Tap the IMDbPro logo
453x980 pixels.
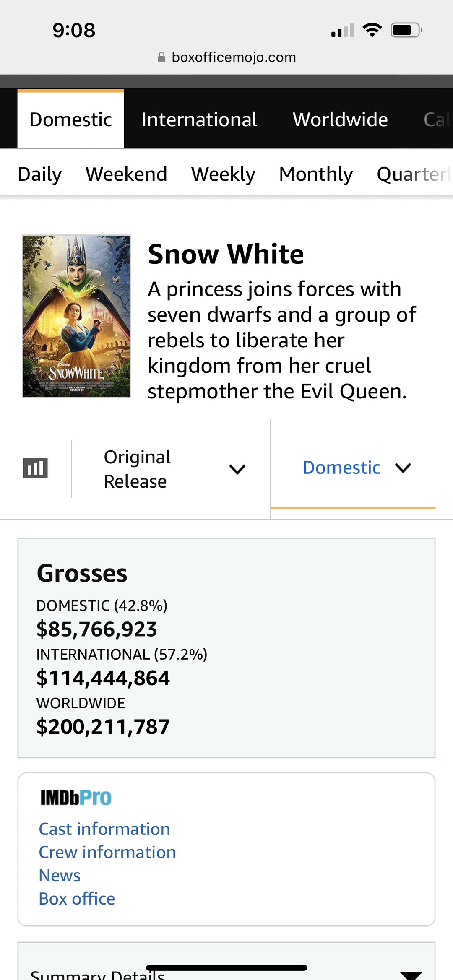(76, 798)
